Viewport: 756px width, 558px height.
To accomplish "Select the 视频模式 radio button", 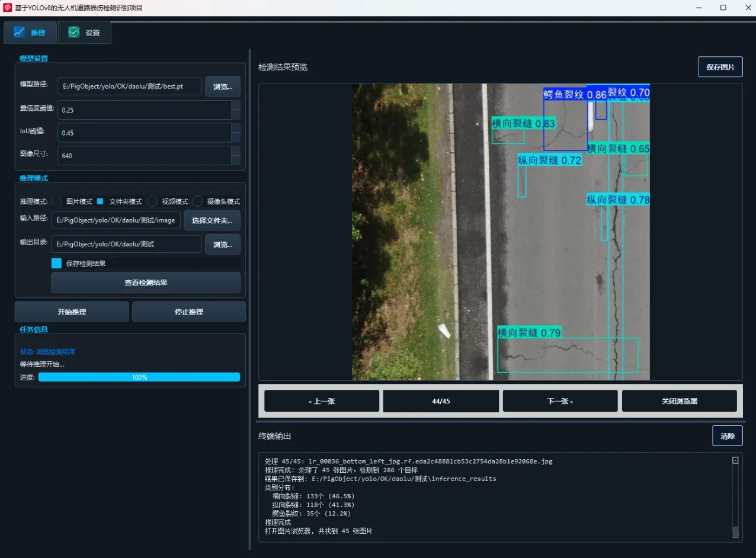I will (x=152, y=201).
